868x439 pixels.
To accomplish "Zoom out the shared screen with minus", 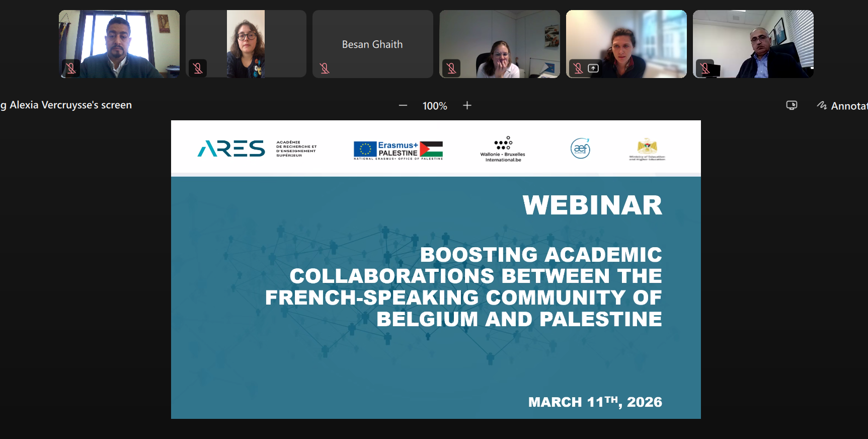I will point(403,106).
